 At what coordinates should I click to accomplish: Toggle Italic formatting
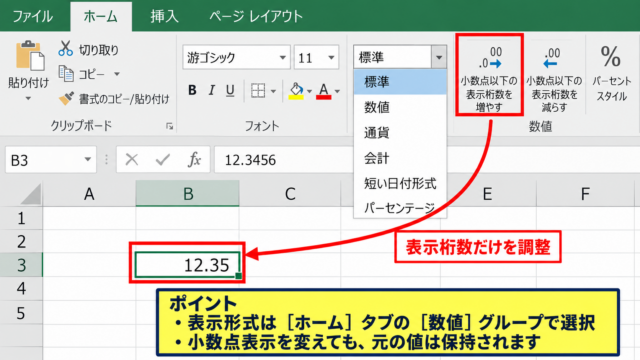tap(211, 90)
